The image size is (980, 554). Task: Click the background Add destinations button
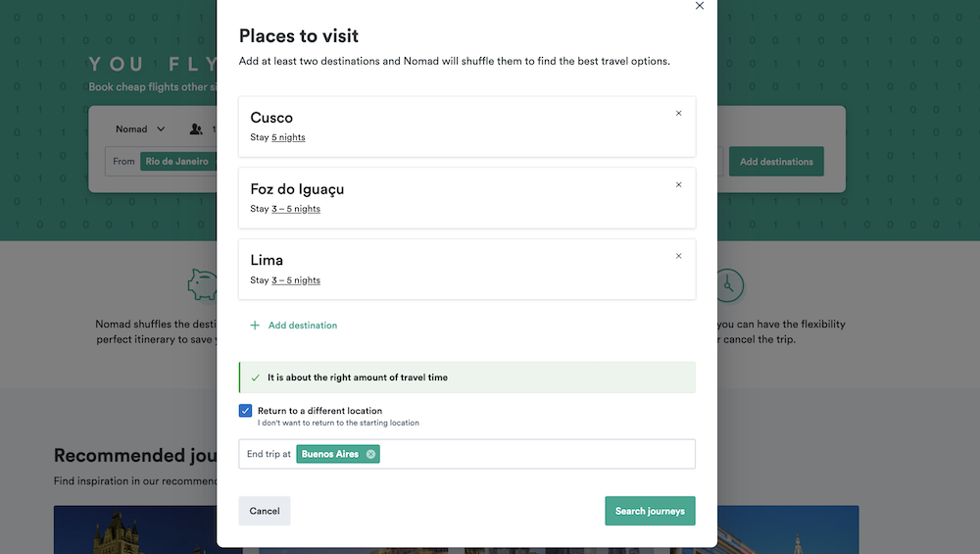tap(776, 162)
